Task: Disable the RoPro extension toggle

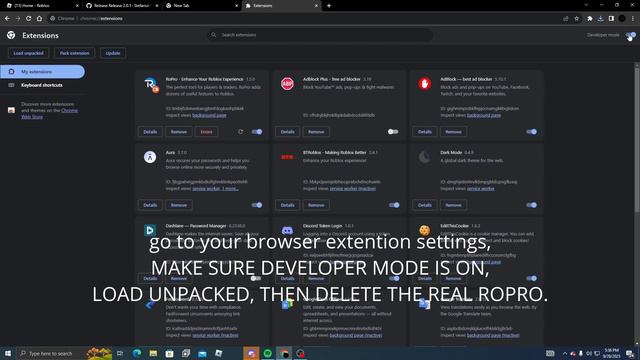Action: [257, 132]
